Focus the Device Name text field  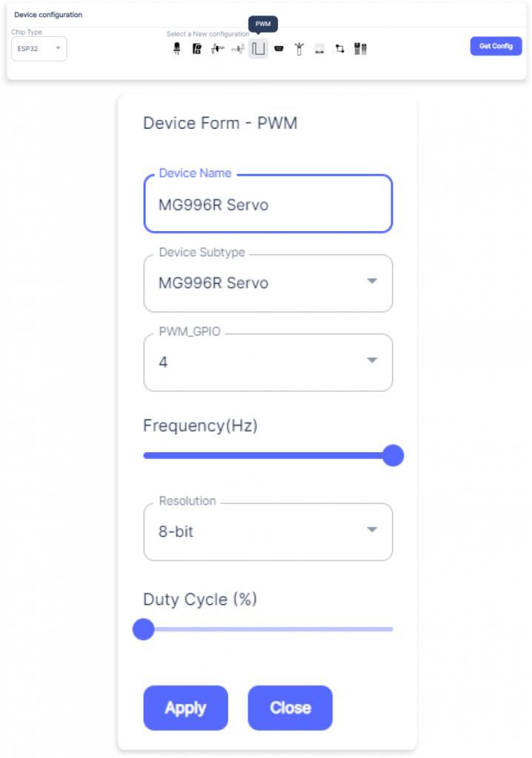click(x=268, y=205)
